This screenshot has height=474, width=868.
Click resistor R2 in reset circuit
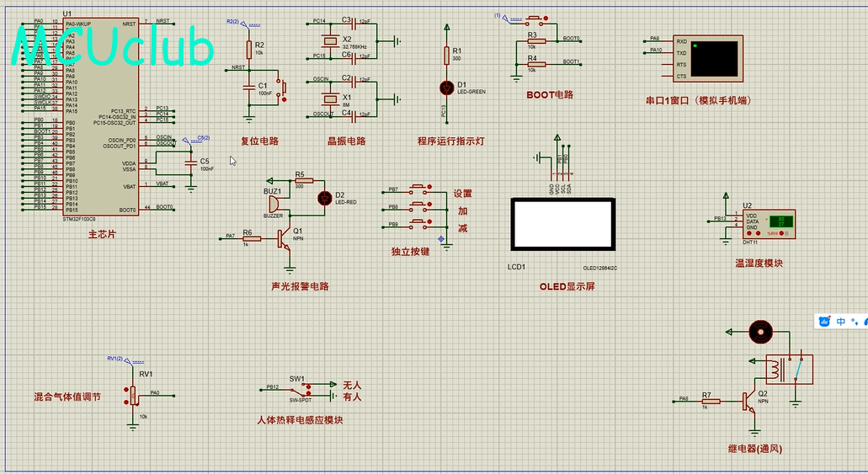pyautogui.click(x=249, y=49)
